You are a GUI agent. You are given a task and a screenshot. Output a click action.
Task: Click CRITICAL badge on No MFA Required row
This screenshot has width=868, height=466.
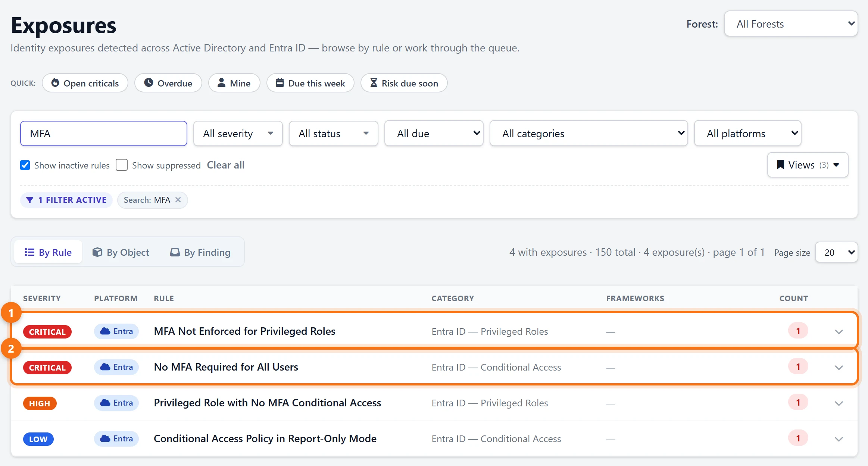[47, 368]
